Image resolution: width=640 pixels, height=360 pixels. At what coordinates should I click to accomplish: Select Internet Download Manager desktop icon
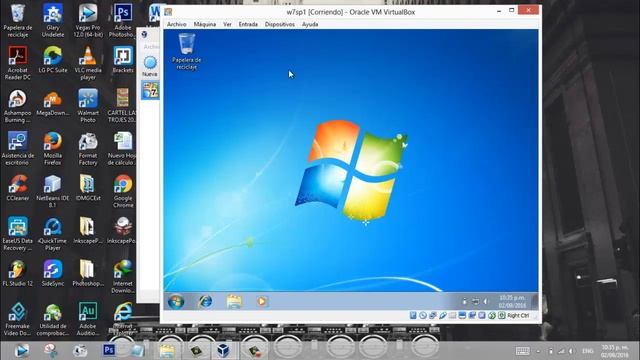[x=123, y=276]
